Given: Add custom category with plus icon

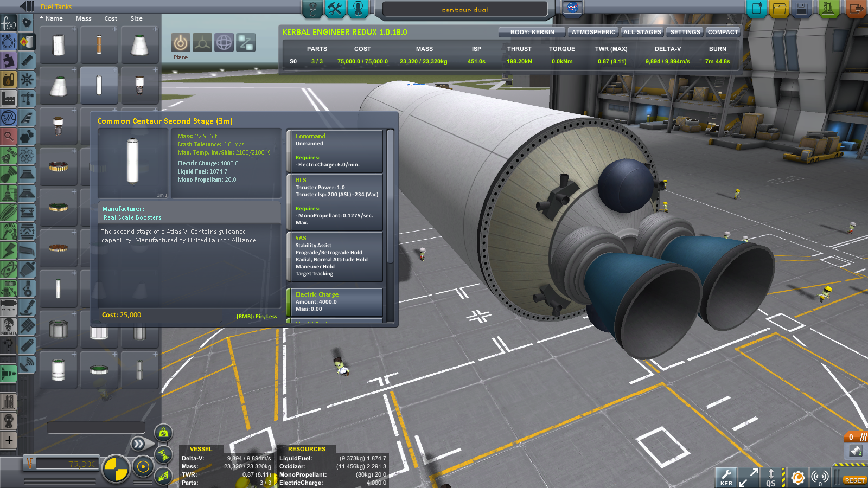Looking at the screenshot, I should click(9, 440).
